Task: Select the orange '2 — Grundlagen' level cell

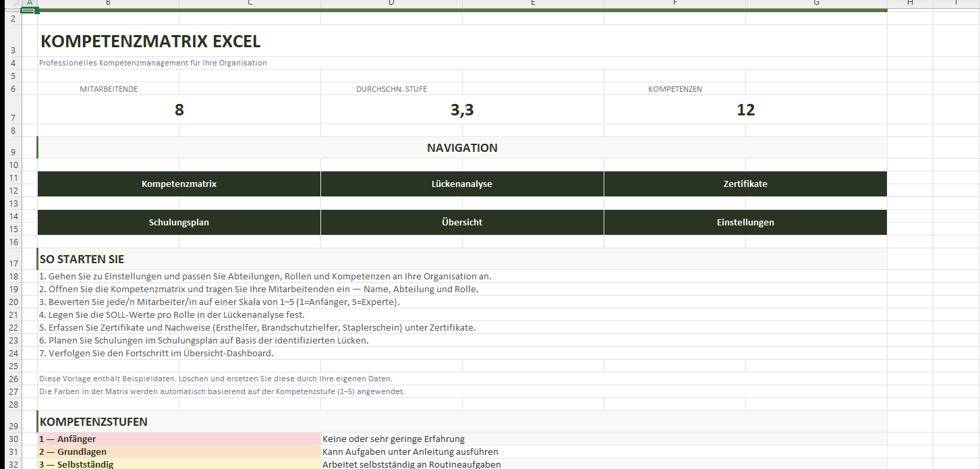Action: [179, 452]
